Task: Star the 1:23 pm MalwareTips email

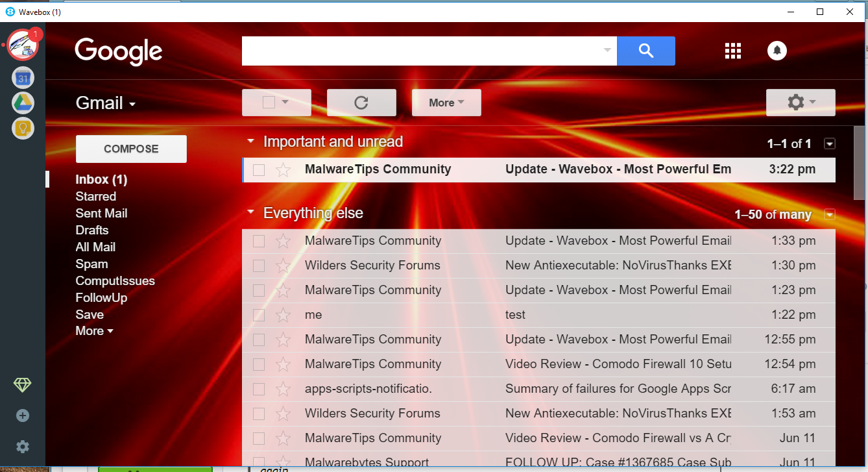Action: tap(283, 291)
